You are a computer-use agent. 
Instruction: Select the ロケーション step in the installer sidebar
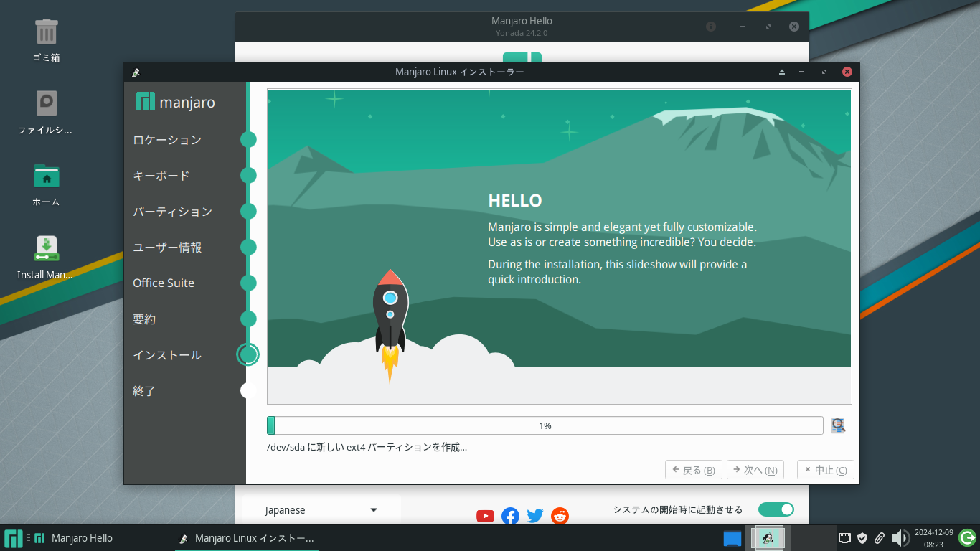[167, 140]
